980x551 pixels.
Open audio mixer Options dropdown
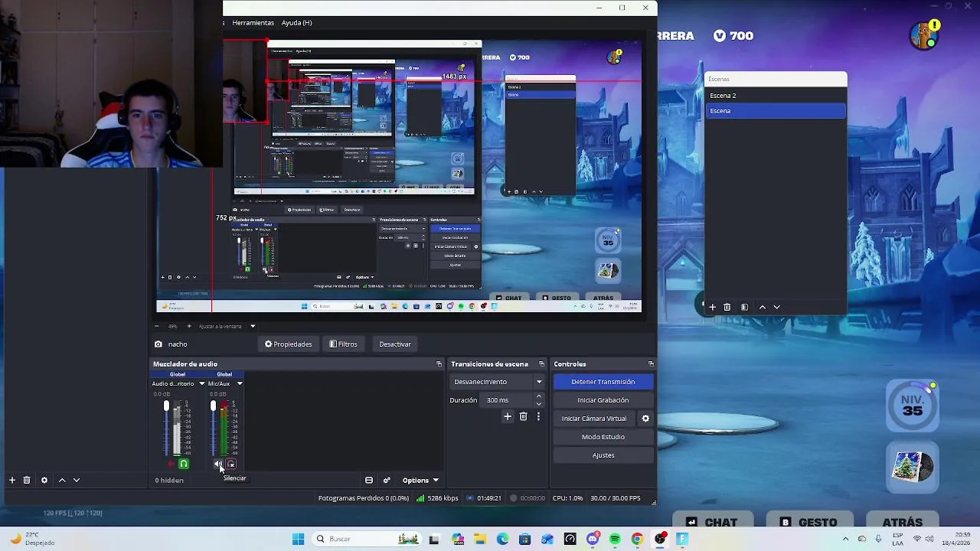pos(420,480)
